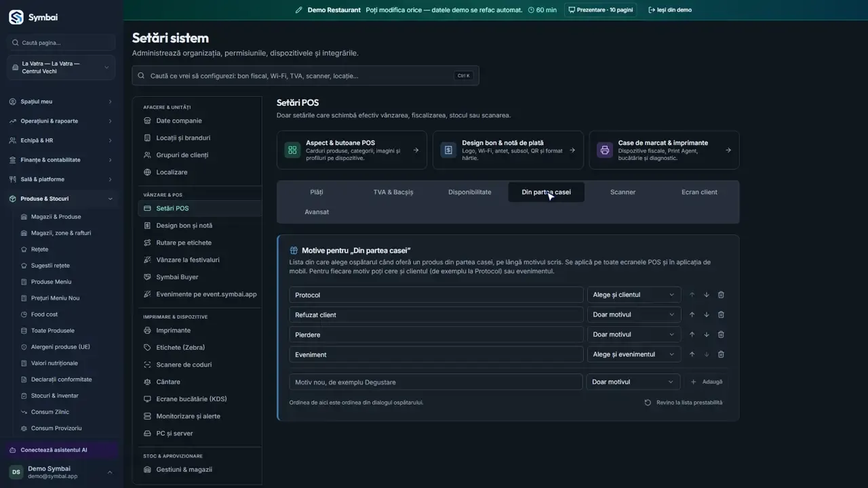Delete the Eveniment reason via trash icon
Image resolution: width=868 pixels, height=488 pixels.
click(721, 354)
